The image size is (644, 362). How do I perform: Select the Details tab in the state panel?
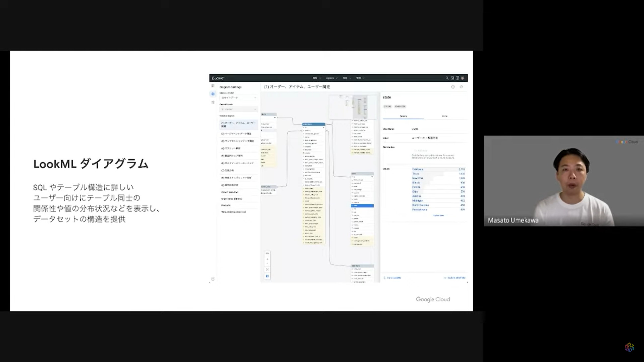[x=403, y=116]
